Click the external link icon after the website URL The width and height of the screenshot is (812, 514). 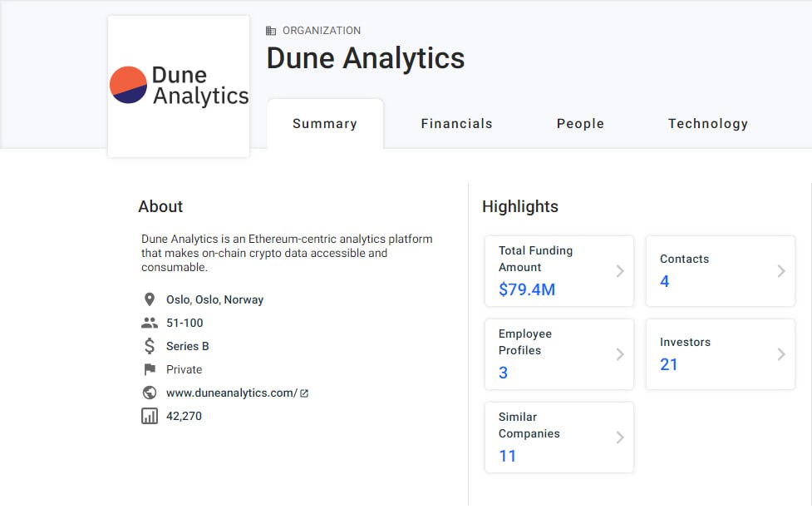click(303, 393)
